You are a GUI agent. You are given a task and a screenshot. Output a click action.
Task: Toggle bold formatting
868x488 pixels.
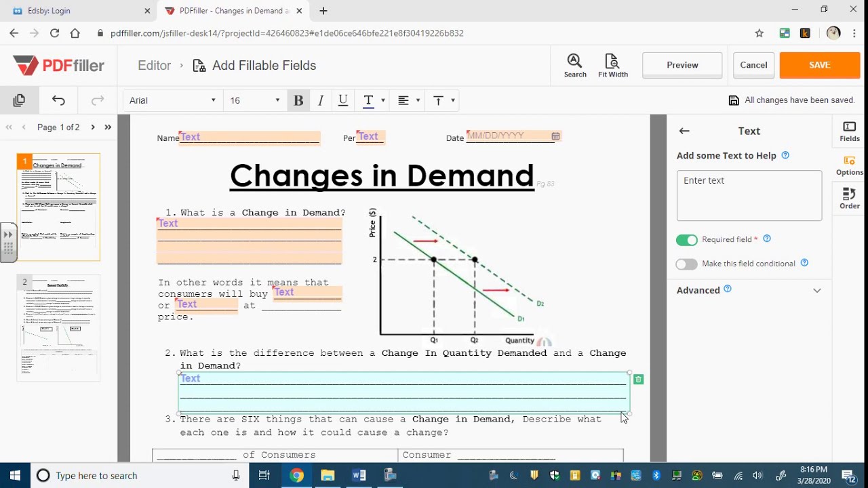point(298,100)
